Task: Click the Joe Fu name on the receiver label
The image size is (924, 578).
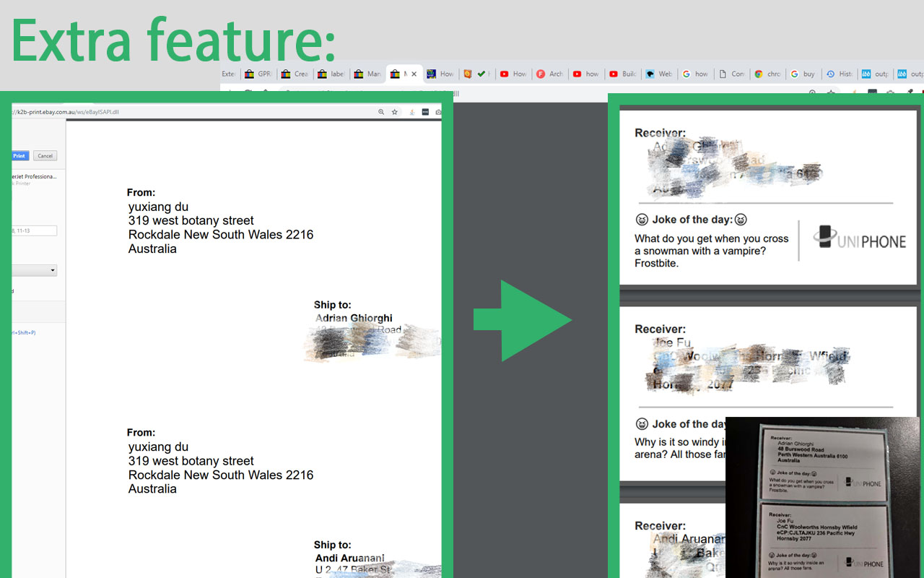Action: coord(671,342)
